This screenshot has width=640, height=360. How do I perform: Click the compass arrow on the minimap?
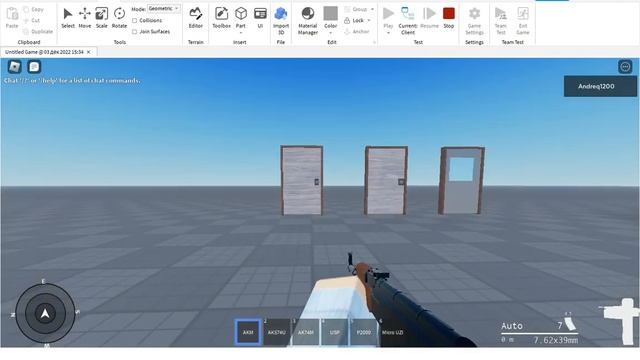[x=45, y=313]
